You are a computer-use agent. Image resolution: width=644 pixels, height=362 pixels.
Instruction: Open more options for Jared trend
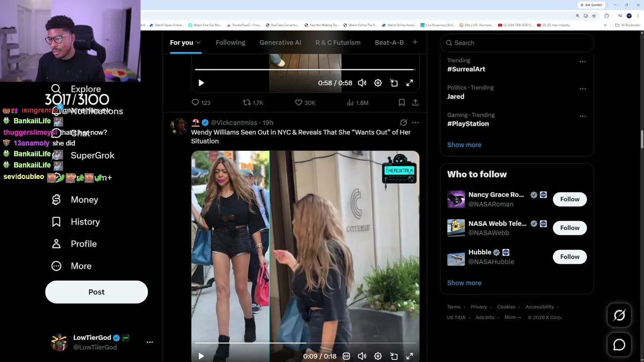(583, 89)
